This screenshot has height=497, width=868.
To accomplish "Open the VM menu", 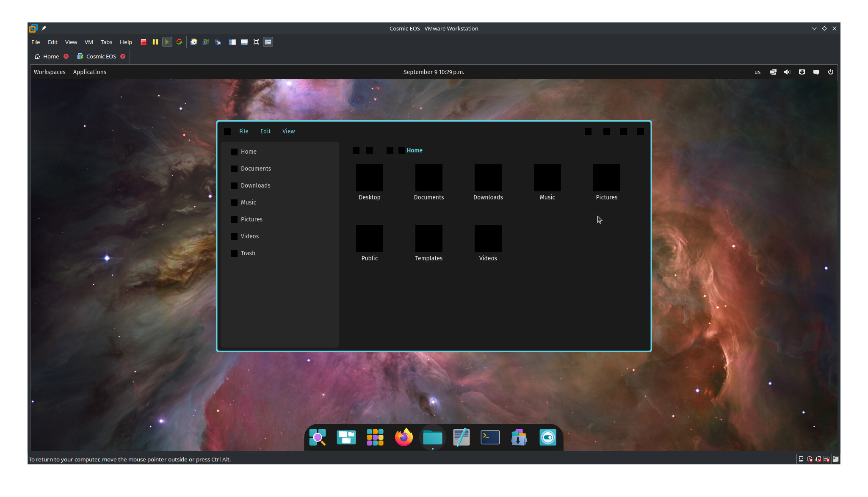I will [88, 42].
